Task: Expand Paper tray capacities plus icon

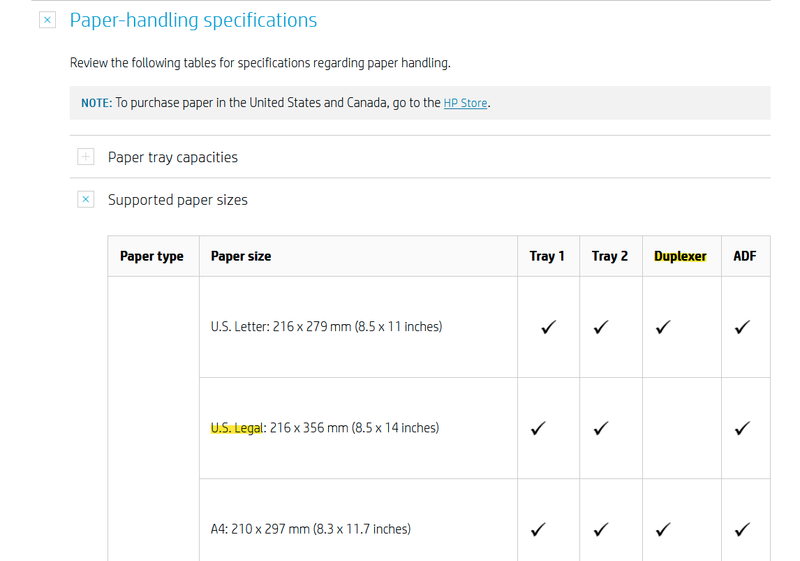Action: click(86, 157)
